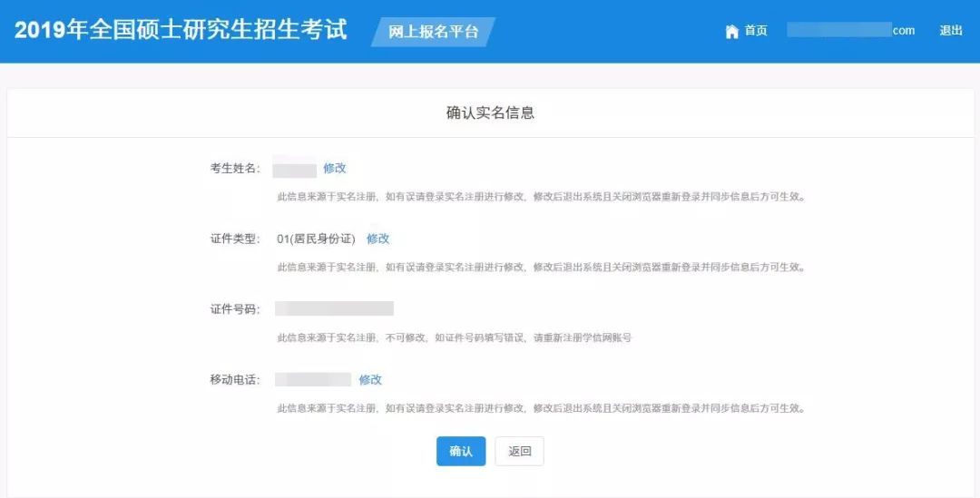Viewport: 980px width, 498px height.
Task: Select the 01(居民身份证) value text
Action: [x=316, y=239]
